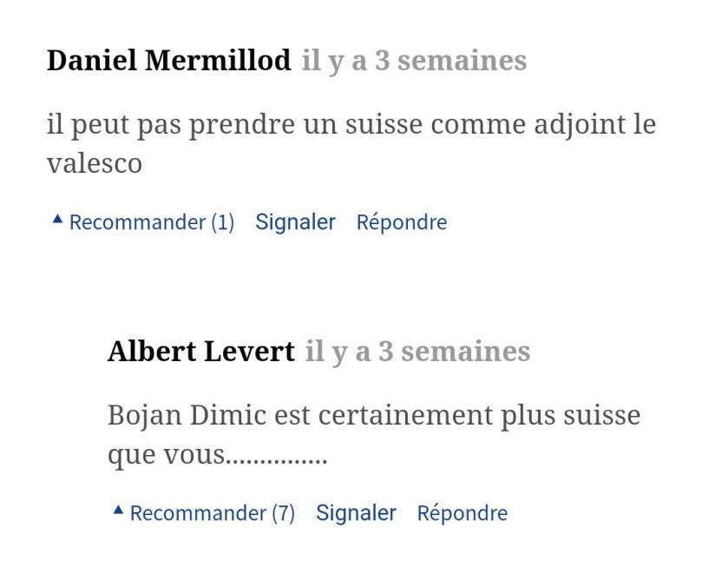Open Albert Levert's author name
This screenshot has height=567, width=728.
tap(201, 352)
